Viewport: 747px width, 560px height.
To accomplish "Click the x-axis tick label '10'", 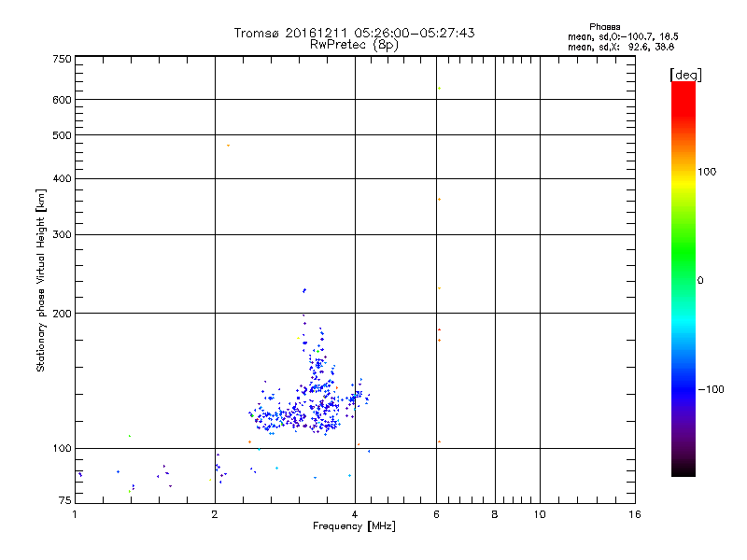I will click(540, 514).
